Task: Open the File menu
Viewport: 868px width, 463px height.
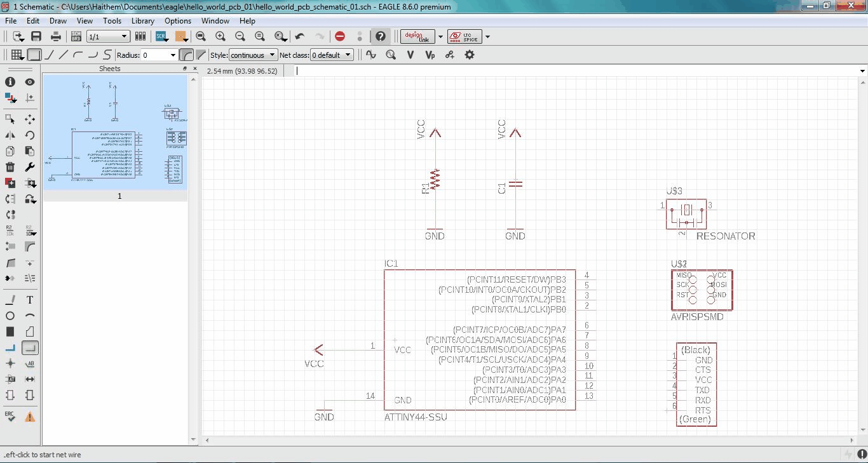Action: tap(11, 20)
